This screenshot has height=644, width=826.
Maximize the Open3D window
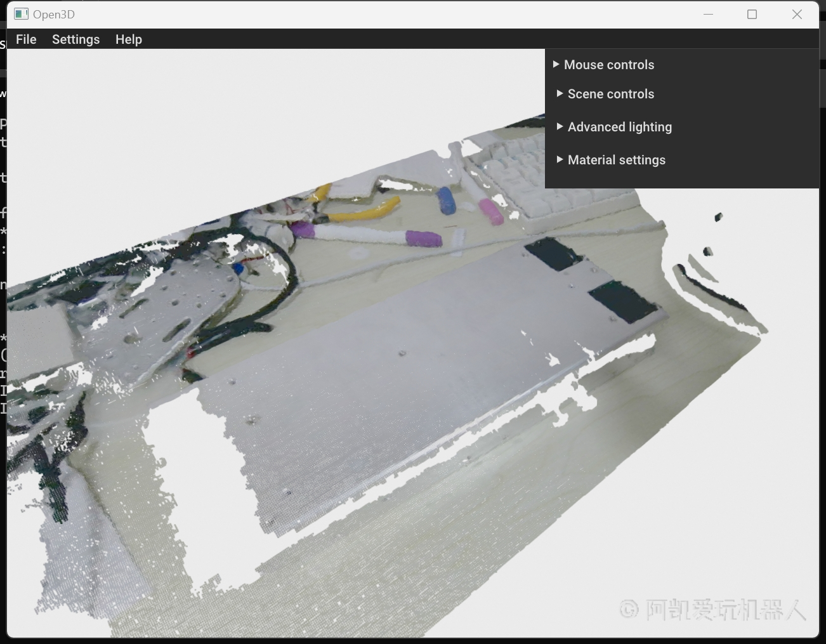tap(752, 14)
